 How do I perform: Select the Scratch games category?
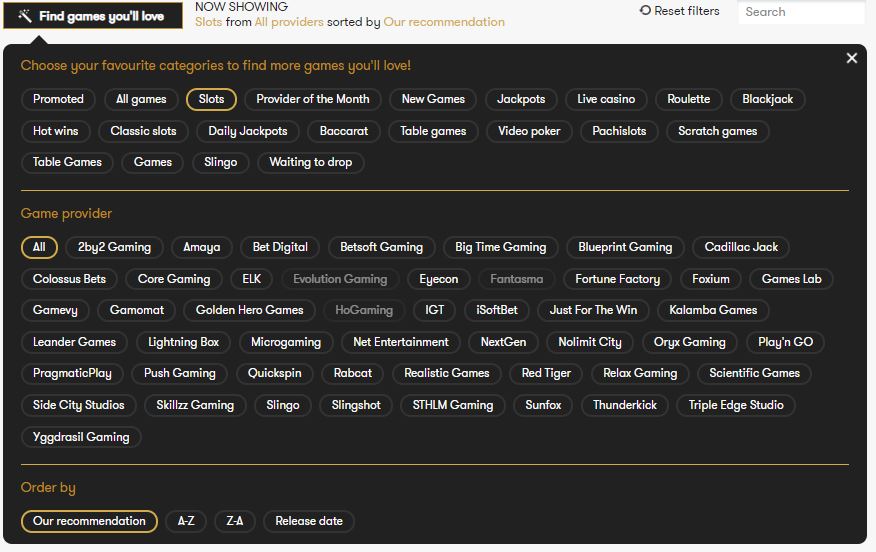717,131
